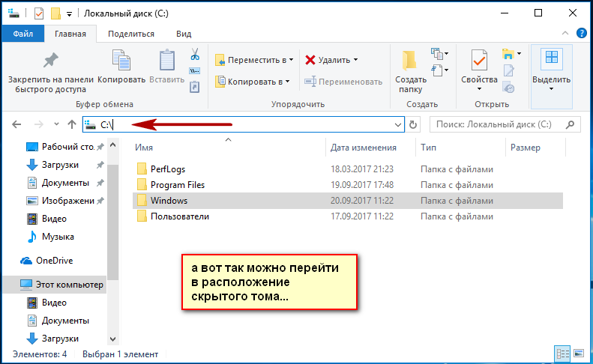This screenshot has height=364, width=593.
Task: Select the PerfLogs folder
Action: [x=168, y=169]
